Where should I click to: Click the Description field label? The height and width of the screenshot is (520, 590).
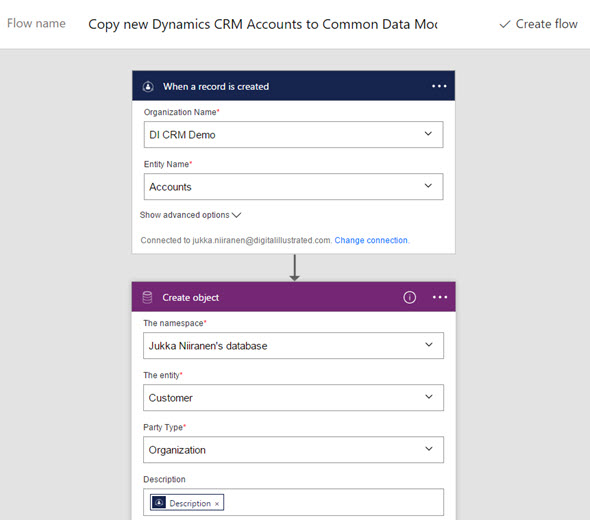pyautogui.click(x=164, y=479)
